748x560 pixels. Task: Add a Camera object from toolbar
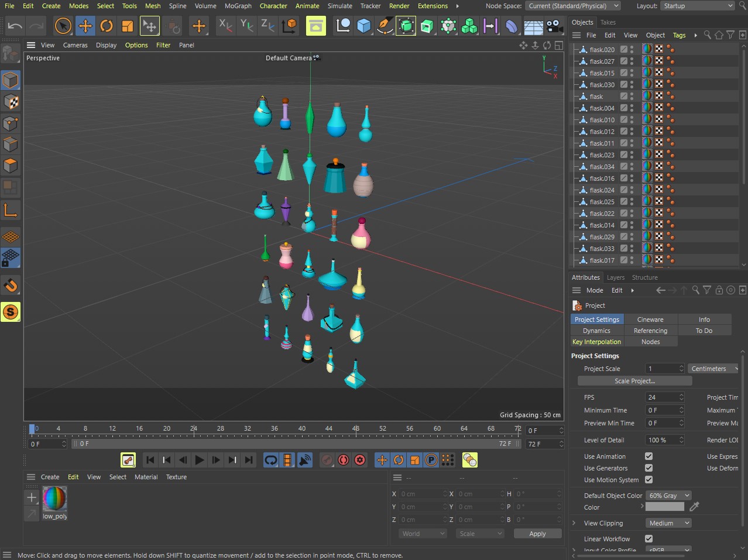554,26
